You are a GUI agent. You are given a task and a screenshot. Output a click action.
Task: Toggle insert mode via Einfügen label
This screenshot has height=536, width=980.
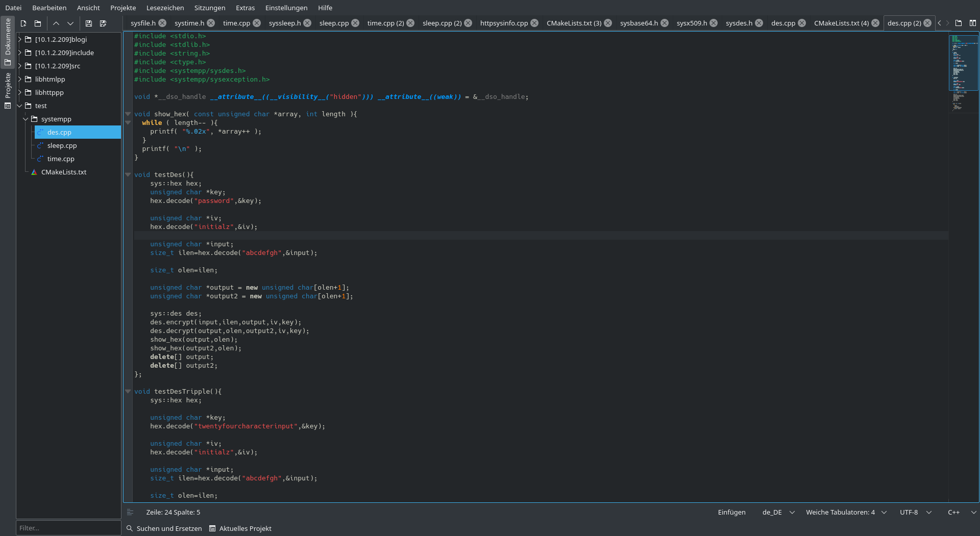[731, 512]
